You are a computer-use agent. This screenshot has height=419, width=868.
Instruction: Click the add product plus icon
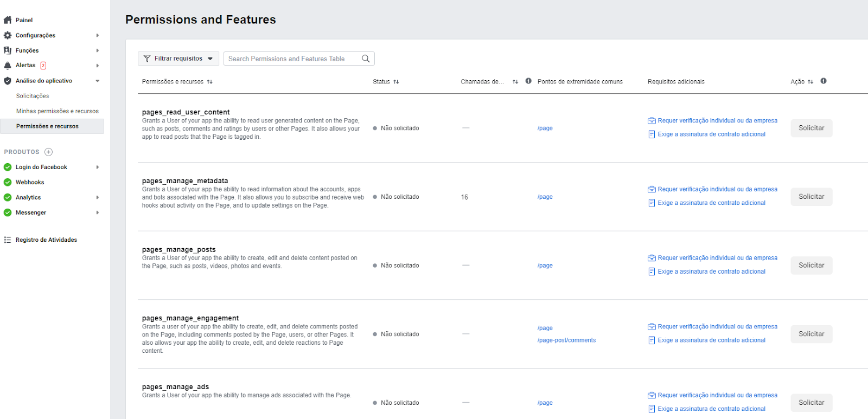coord(48,152)
